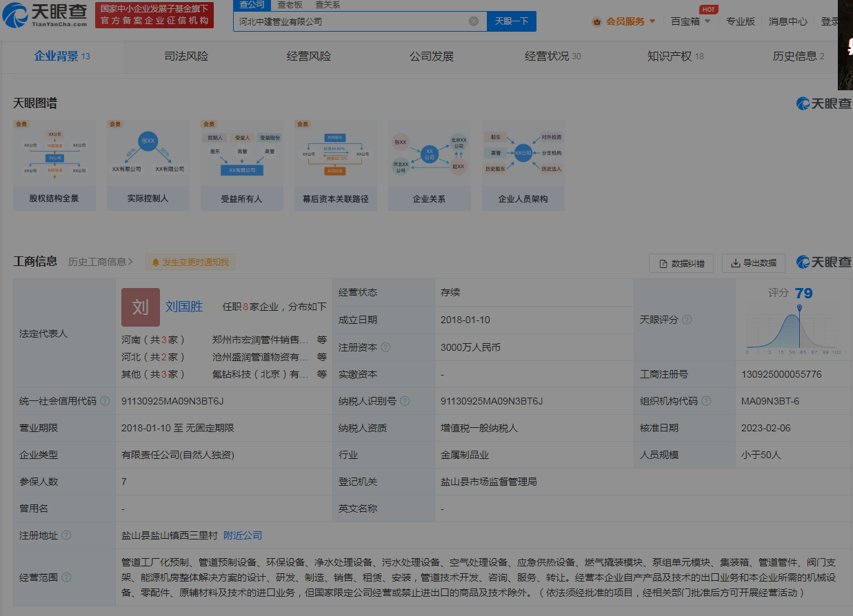853x616 pixels.
Task: Open the TianYanCha logo homepage
Action: tap(46, 14)
